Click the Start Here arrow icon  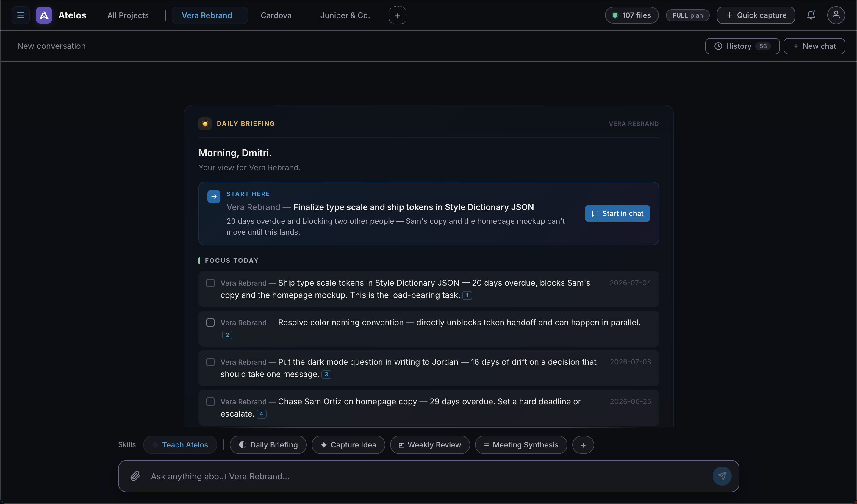tap(214, 197)
